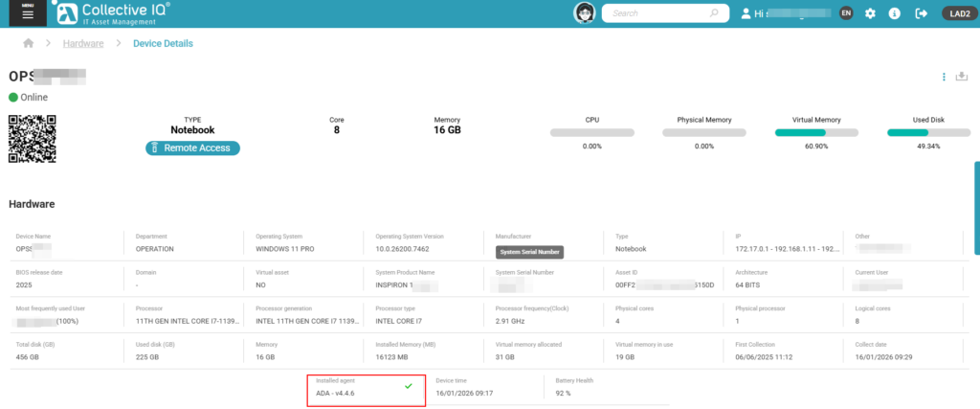The image size is (980, 409).
Task: Click the Remote Access button
Action: pyautogui.click(x=192, y=148)
